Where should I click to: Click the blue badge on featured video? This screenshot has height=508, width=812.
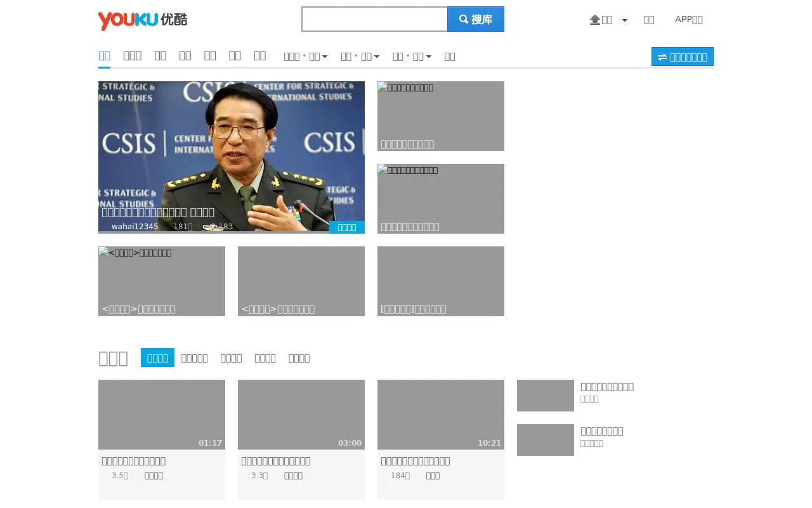[x=347, y=227]
